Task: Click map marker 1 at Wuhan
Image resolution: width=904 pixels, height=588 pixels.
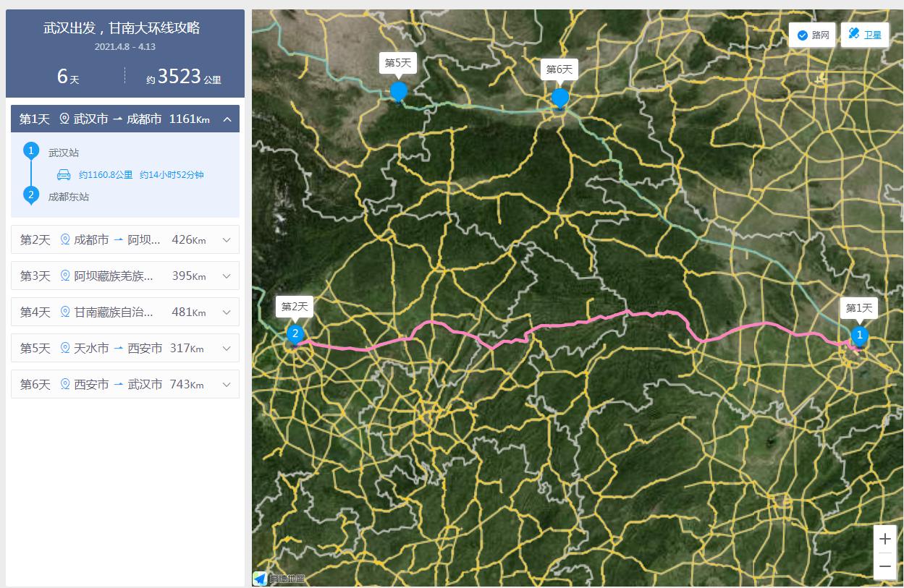Action: (x=859, y=336)
